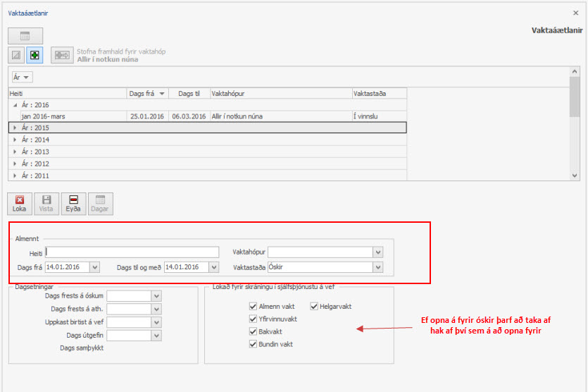Open Dags frests á ath. date dropdown
The width and height of the screenshot is (588, 392).
click(x=157, y=309)
